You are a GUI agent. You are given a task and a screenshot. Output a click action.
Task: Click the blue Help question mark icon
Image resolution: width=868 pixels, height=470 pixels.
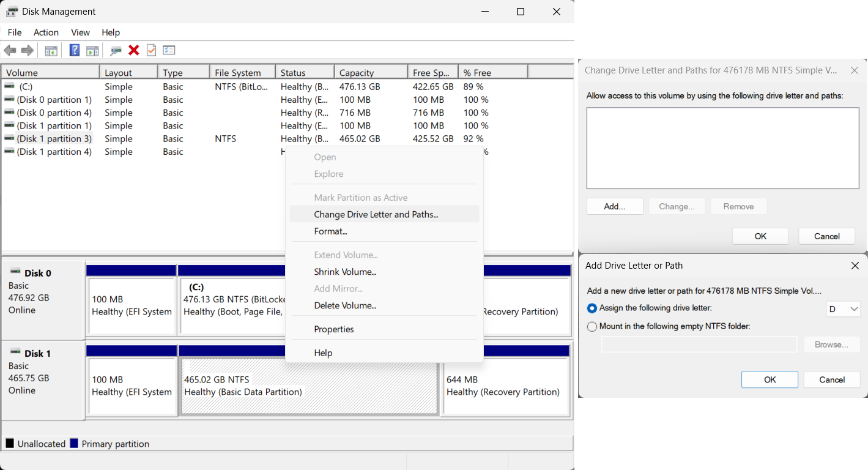click(x=74, y=50)
